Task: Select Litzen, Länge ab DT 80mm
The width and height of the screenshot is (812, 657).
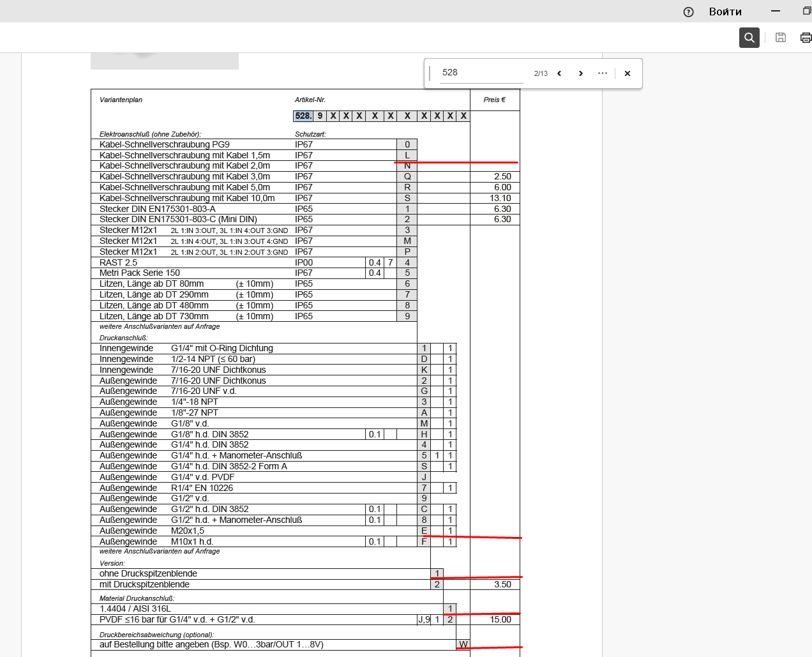Action: click(151, 283)
